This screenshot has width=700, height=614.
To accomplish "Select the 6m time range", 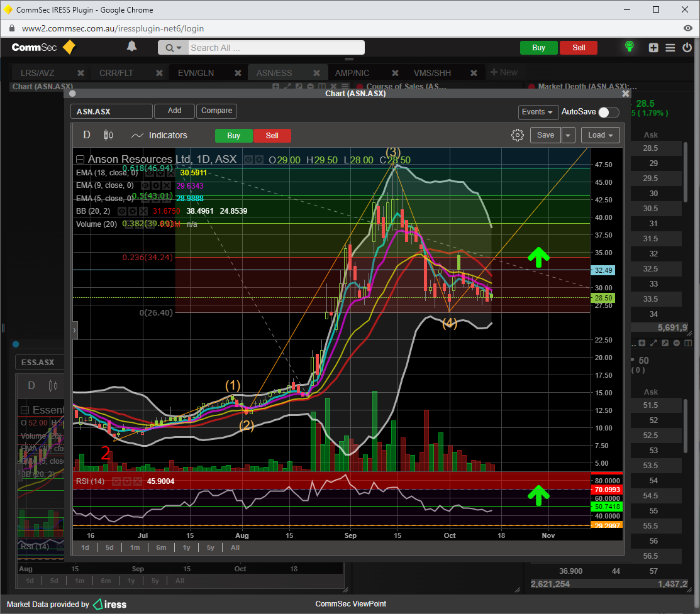I will (x=161, y=547).
